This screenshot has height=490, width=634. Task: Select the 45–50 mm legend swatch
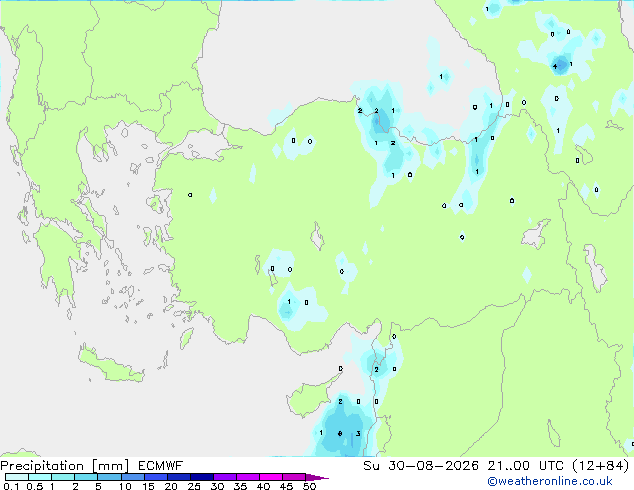coord(294,477)
